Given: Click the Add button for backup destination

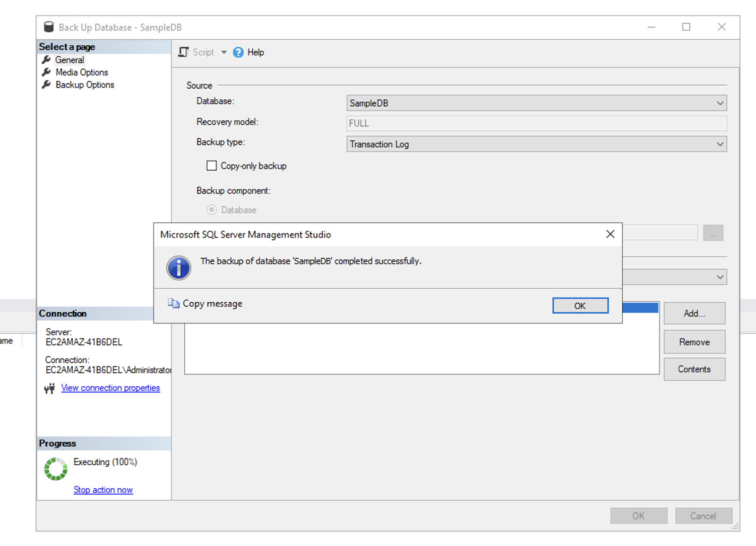Looking at the screenshot, I should (694, 313).
